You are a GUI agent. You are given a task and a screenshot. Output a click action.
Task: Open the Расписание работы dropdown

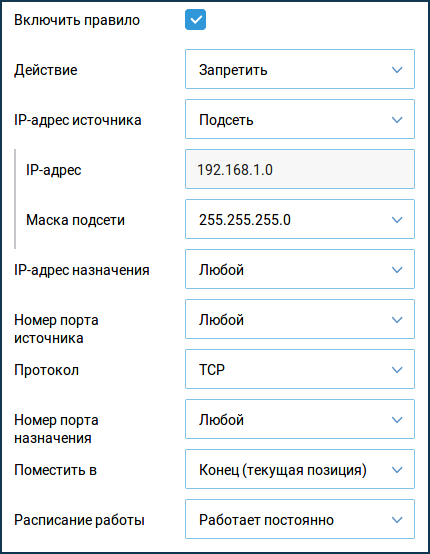tap(300, 519)
